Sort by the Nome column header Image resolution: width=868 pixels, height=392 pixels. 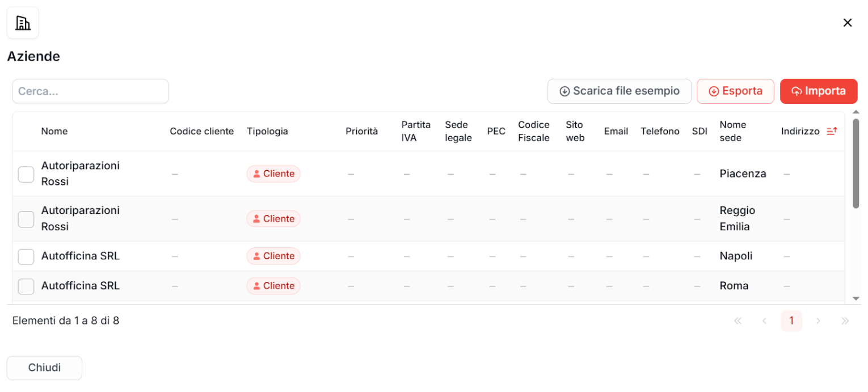point(54,131)
